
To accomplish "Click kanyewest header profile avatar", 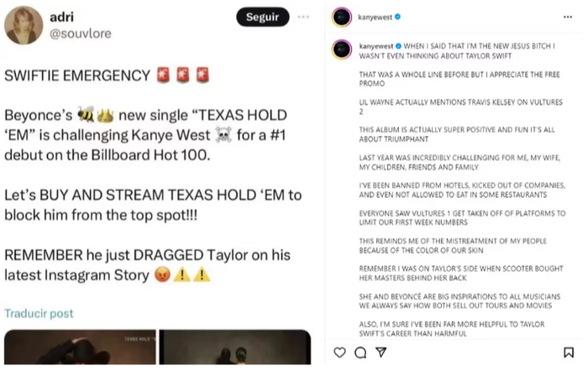I will 342,17.
